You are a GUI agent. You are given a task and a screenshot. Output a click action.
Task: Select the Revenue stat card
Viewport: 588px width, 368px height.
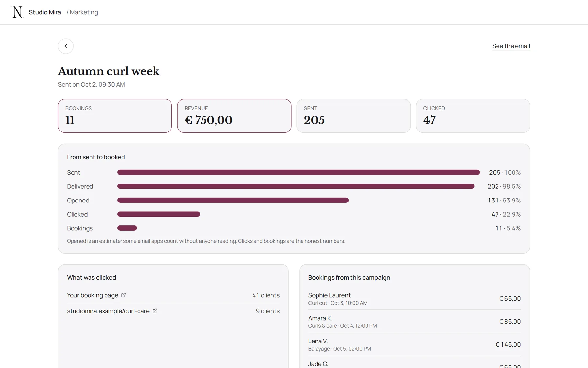coord(234,116)
